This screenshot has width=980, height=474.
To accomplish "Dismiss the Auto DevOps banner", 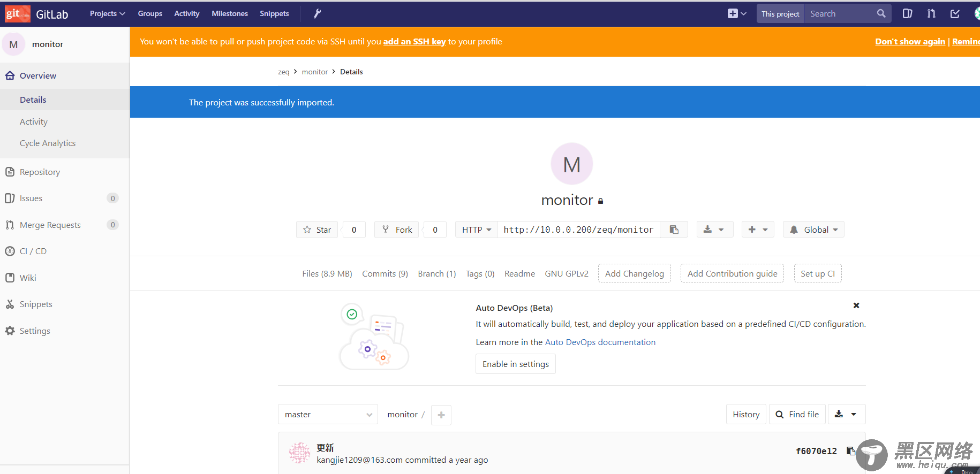I will pos(856,305).
